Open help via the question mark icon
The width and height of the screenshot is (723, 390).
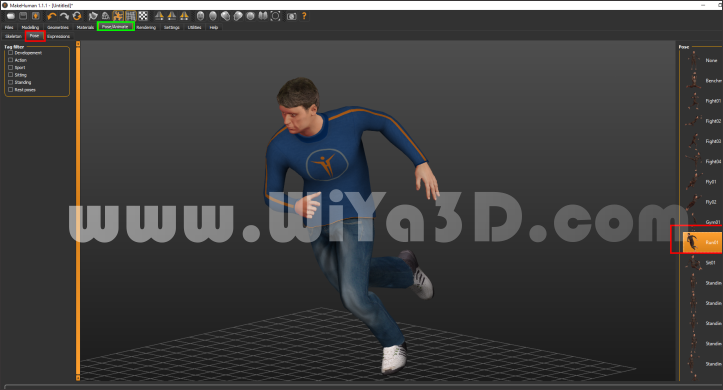click(x=304, y=16)
